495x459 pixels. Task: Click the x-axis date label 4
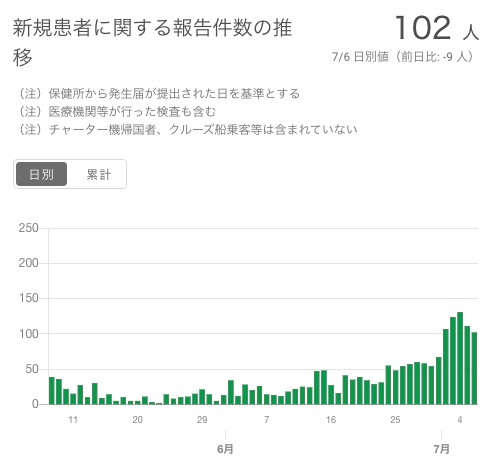[460, 419]
